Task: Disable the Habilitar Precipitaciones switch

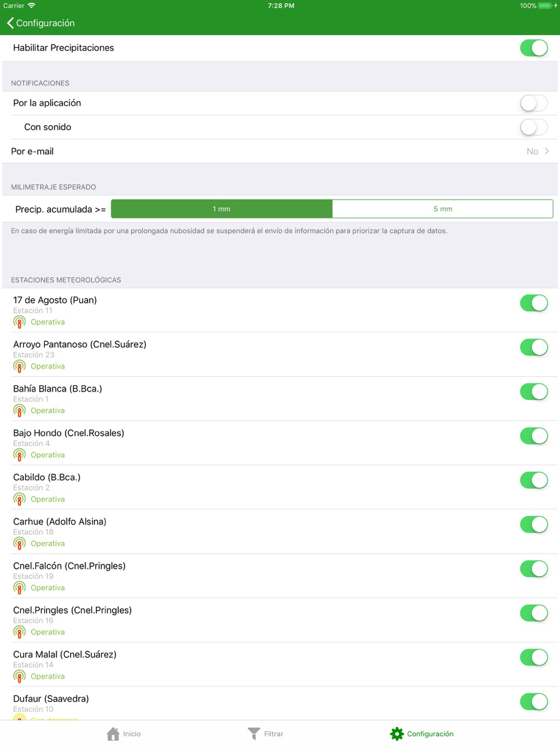Action: pyautogui.click(x=533, y=48)
